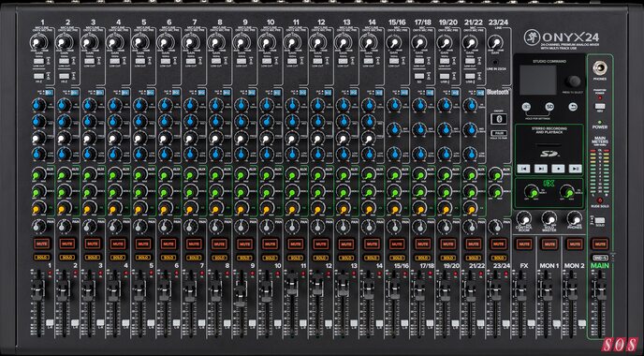Screen dimensions: 644x356
Task: Adjust channel 12 gray Pan knob
Action: [x=317, y=227]
